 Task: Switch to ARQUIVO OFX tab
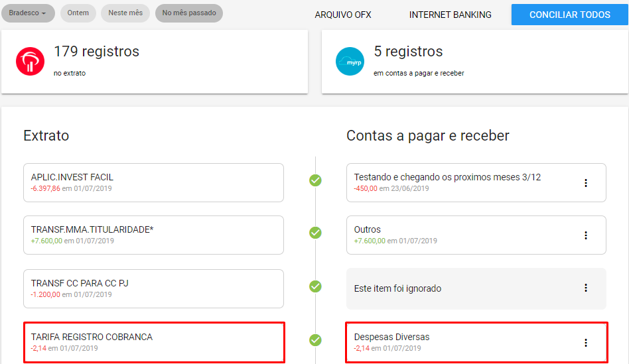[342, 15]
